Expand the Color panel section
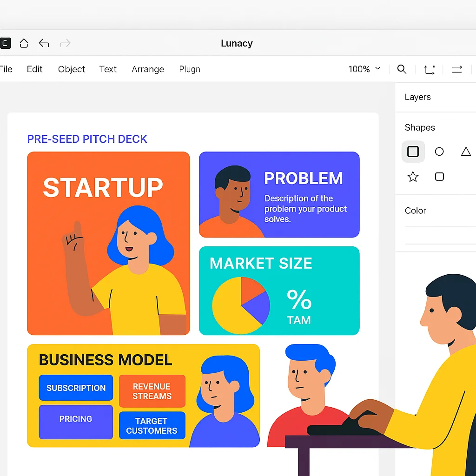Viewport: 476px width, 476px height. click(x=415, y=210)
